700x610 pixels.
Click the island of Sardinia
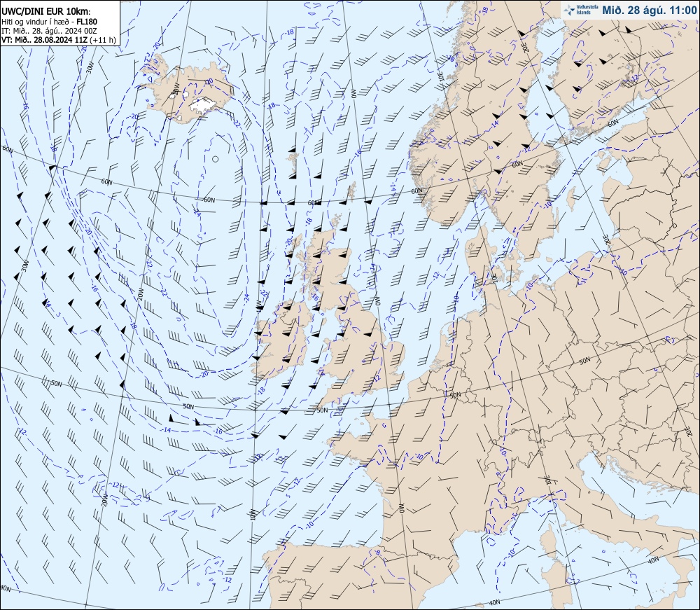tap(558, 586)
